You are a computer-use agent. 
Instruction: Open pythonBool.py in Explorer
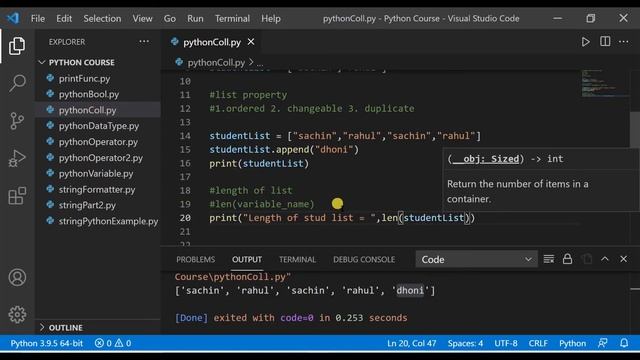89,94
